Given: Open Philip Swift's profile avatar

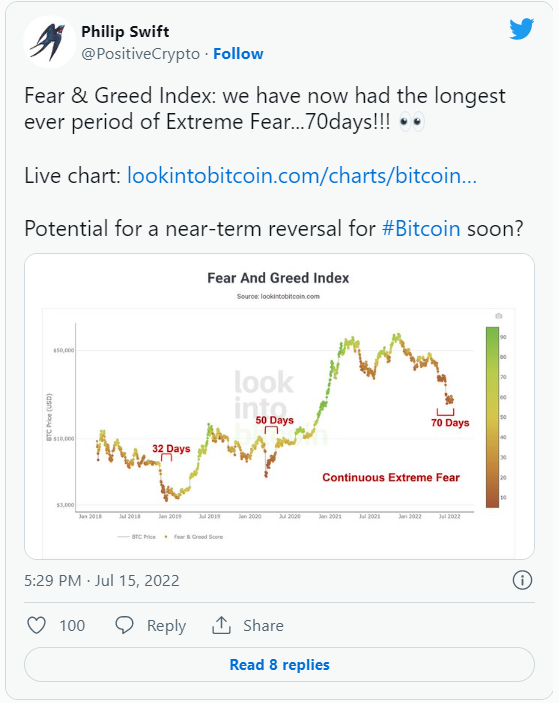Looking at the screenshot, I should [x=49, y=42].
